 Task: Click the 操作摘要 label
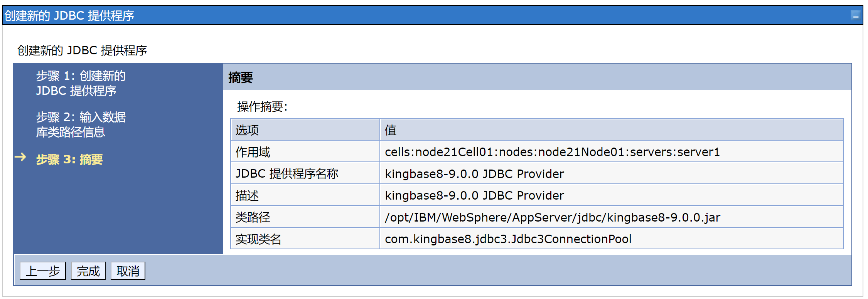(x=262, y=107)
